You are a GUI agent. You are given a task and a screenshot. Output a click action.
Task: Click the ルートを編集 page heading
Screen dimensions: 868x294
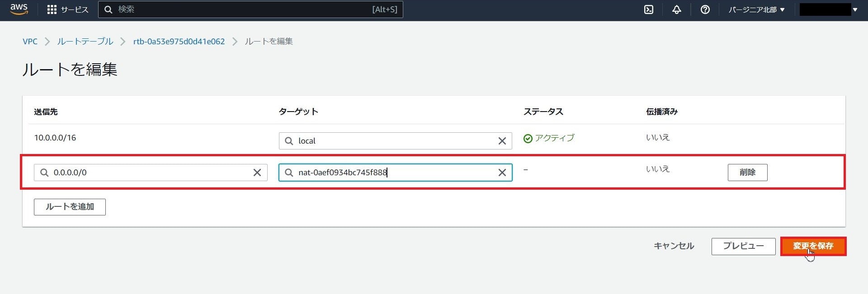click(70, 70)
